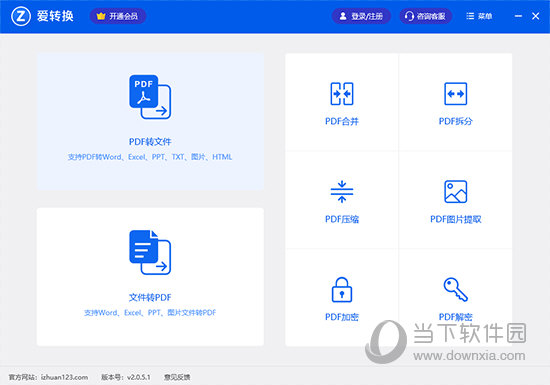Open the 意见反馈 feedback link
The height and width of the screenshot is (385, 550).
pos(177,377)
